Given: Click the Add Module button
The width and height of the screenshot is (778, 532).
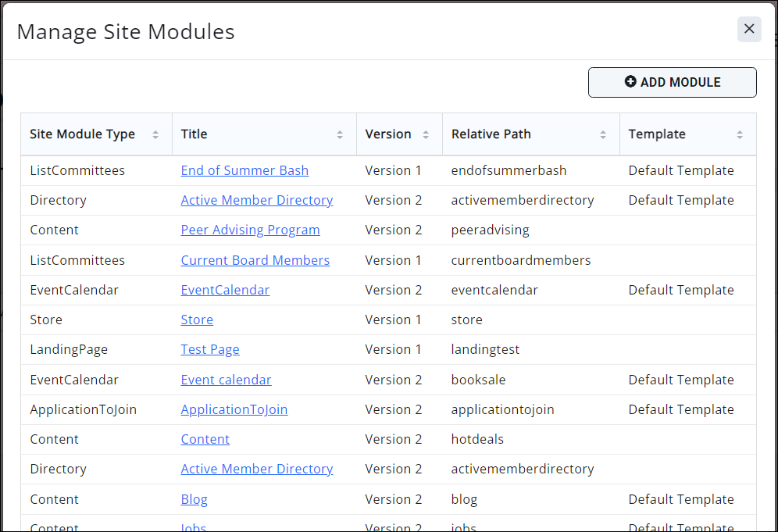Looking at the screenshot, I should 672,82.
